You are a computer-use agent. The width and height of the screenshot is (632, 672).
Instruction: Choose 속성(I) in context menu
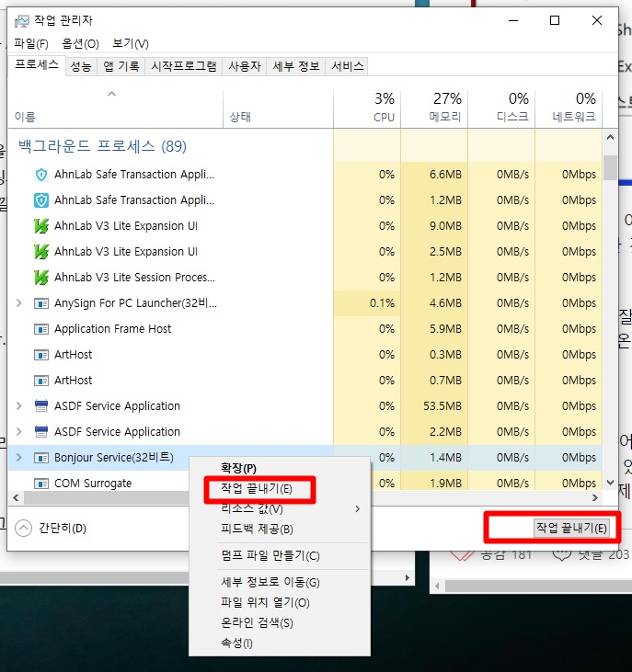(x=236, y=643)
